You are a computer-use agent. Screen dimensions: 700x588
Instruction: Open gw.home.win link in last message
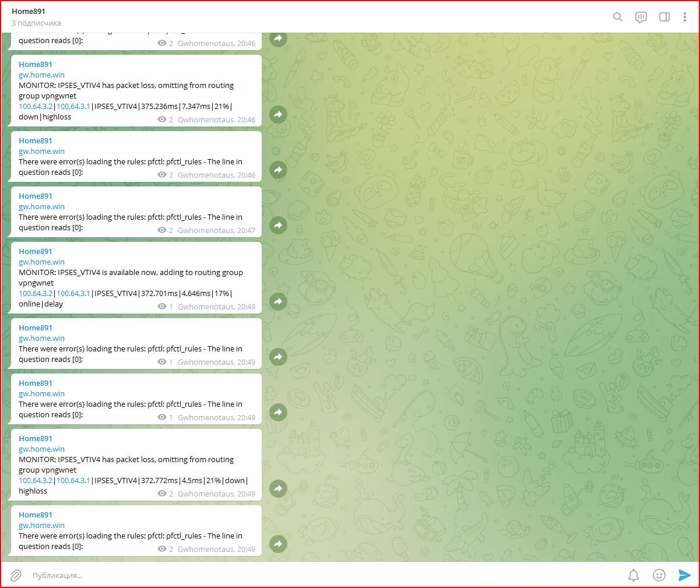41,526
